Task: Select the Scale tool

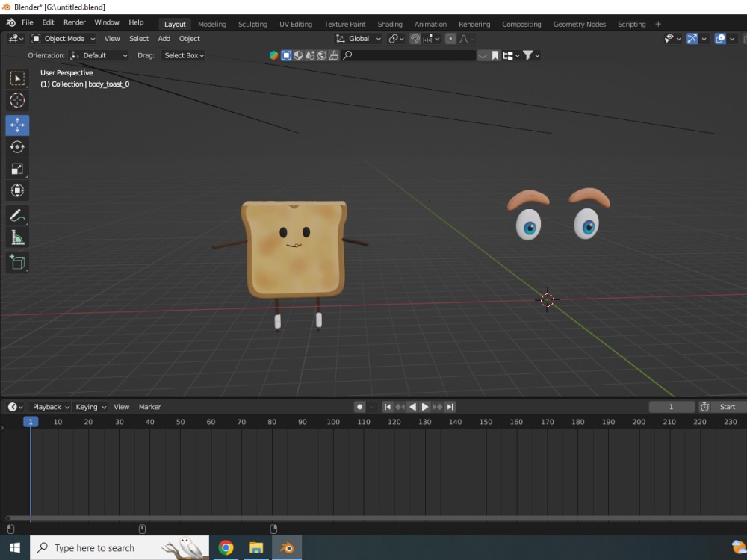Action: point(17,169)
